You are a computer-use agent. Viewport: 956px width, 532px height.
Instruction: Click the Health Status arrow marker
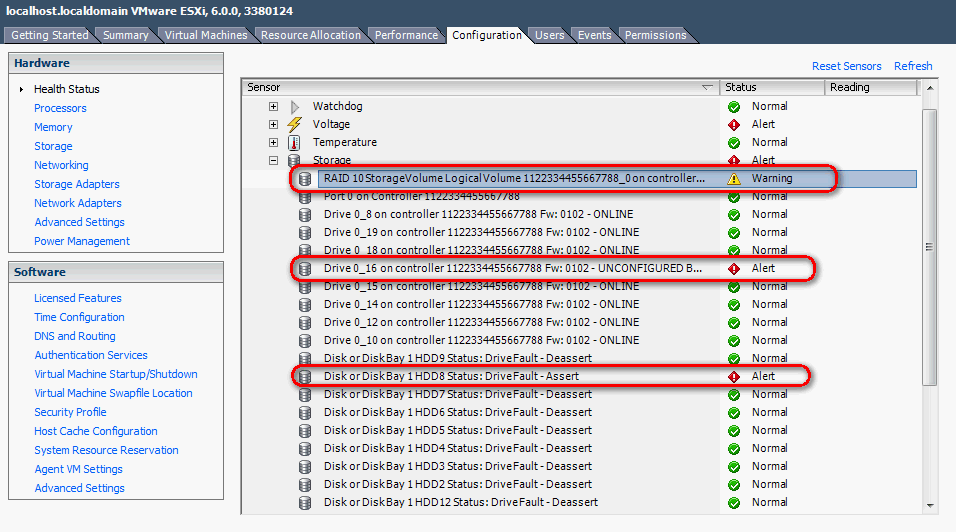pyautogui.click(x=21, y=89)
